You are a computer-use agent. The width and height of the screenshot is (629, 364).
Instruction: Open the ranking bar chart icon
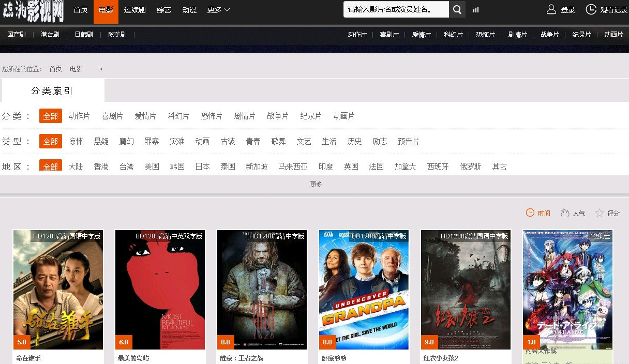(x=476, y=10)
